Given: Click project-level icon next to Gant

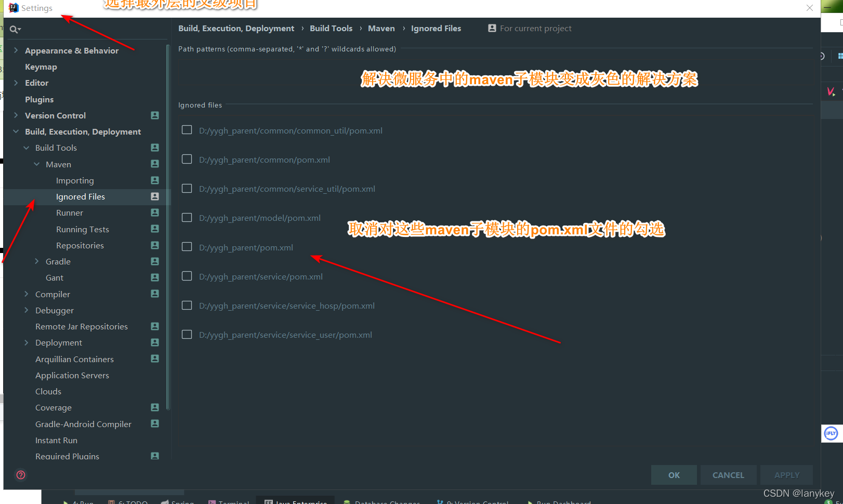Looking at the screenshot, I should (x=155, y=277).
